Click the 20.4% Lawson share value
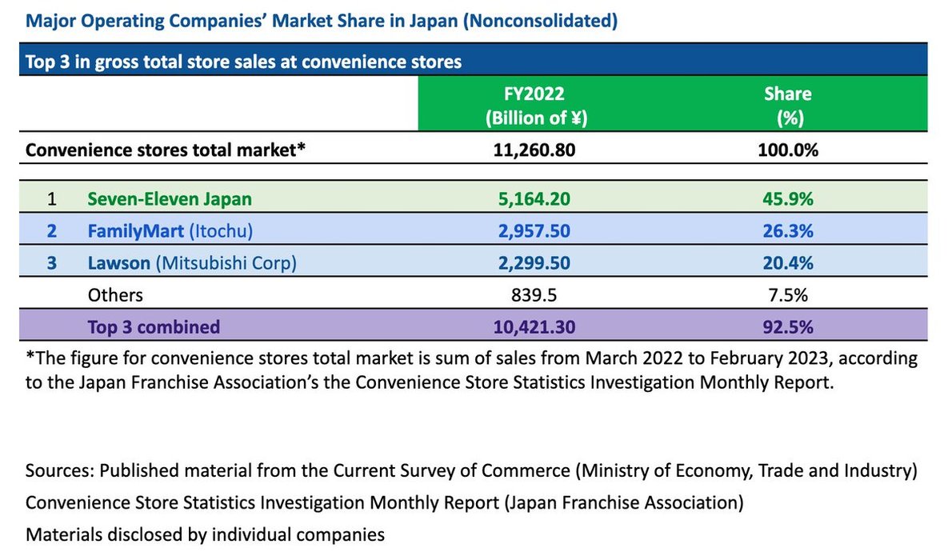Image resolution: width=952 pixels, height=560 pixels. [x=788, y=263]
